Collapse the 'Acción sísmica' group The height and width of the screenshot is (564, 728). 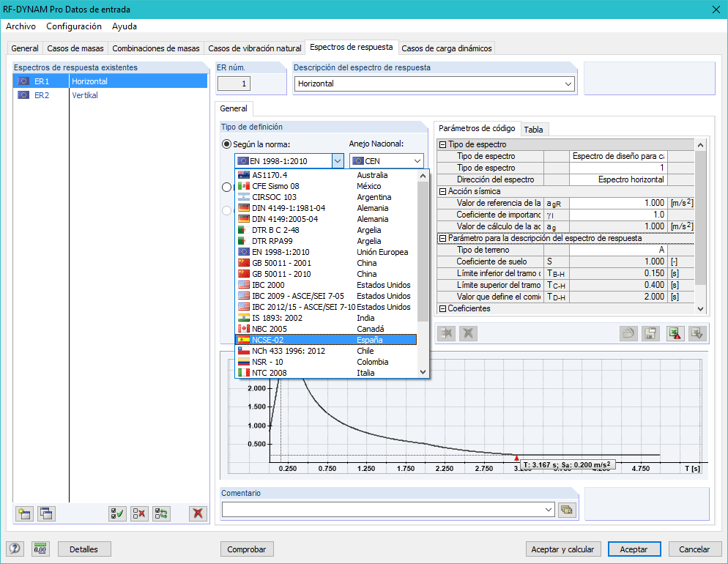coord(442,191)
